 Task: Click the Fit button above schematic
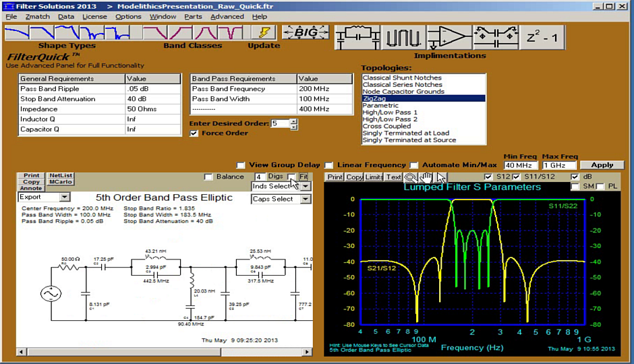(x=304, y=177)
